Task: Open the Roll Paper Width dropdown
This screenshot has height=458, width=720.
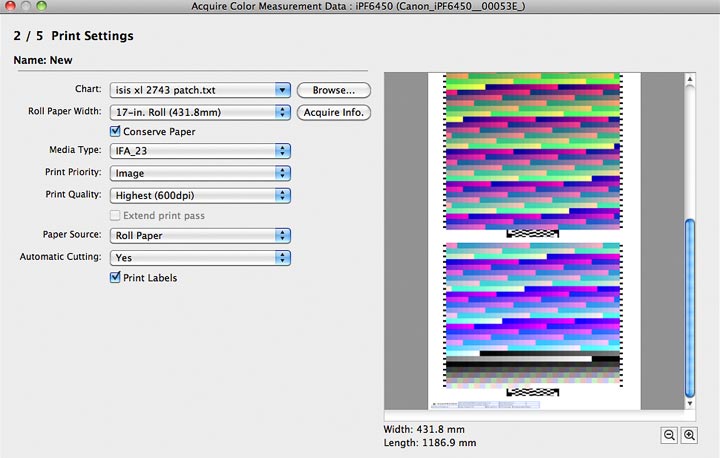Action: (x=200, y=112)
